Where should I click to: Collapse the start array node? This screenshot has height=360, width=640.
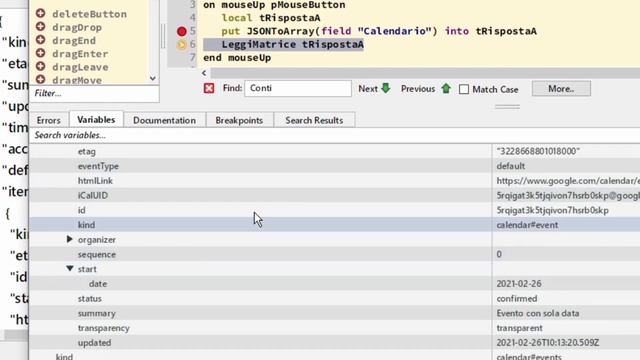(70, 269)
